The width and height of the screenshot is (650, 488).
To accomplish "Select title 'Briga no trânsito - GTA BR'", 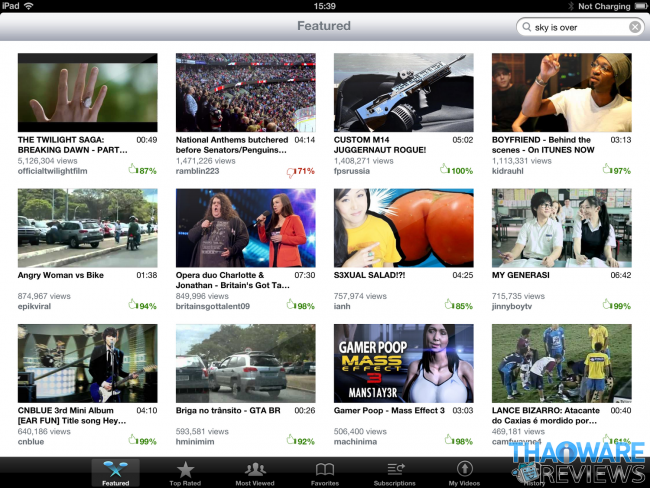I will [x=228, y=410].
